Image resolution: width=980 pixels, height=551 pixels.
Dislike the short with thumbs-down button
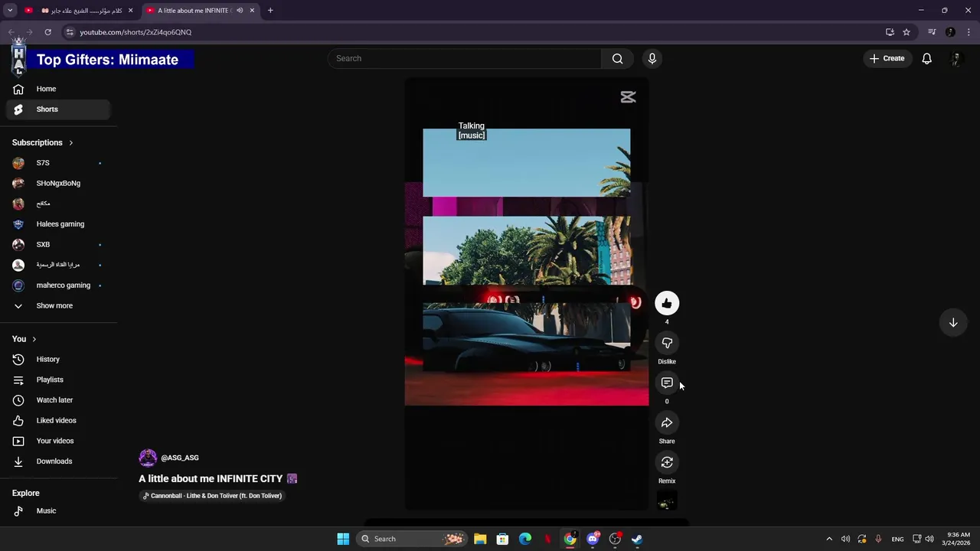[x=667, y=343]
